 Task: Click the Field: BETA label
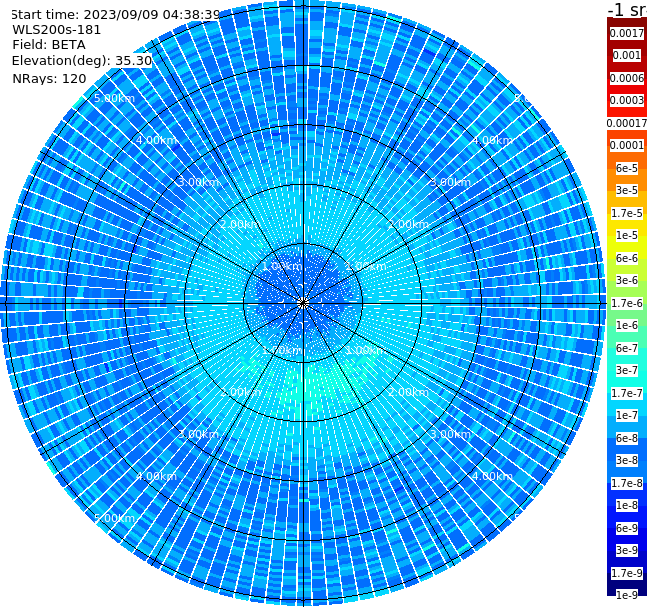pos(49,45)
